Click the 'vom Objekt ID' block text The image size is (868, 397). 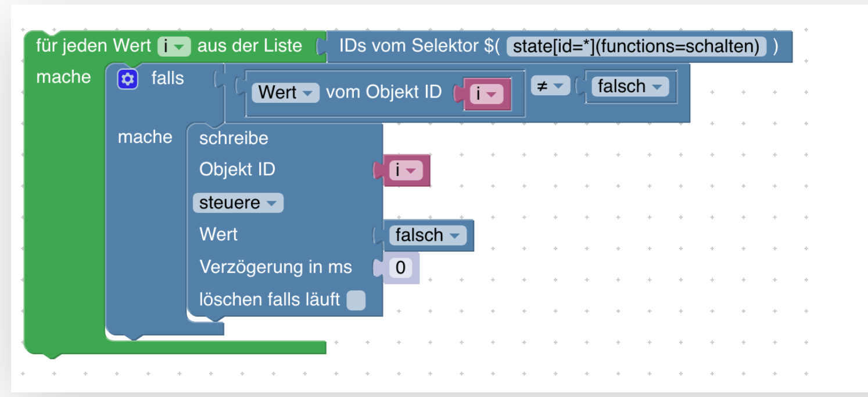tap(383, 92)
